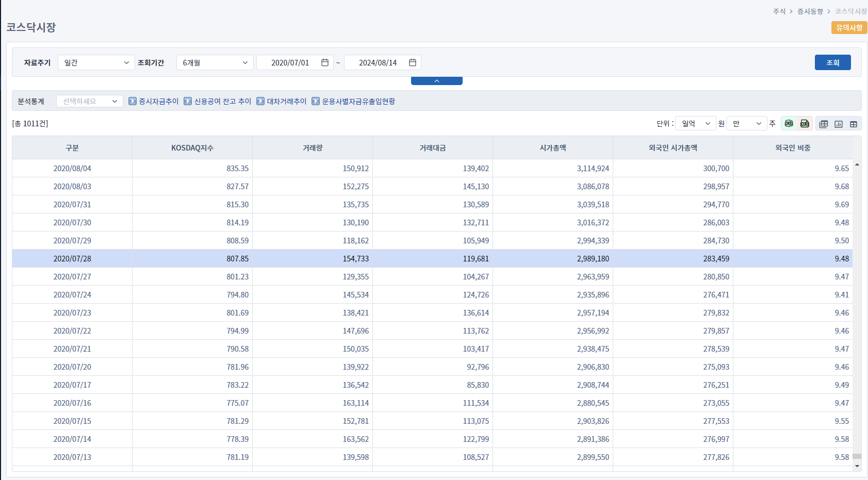868x480 pixels.
Task: Click foreign ratio value 9.69
Action: (x=842, y=204)
